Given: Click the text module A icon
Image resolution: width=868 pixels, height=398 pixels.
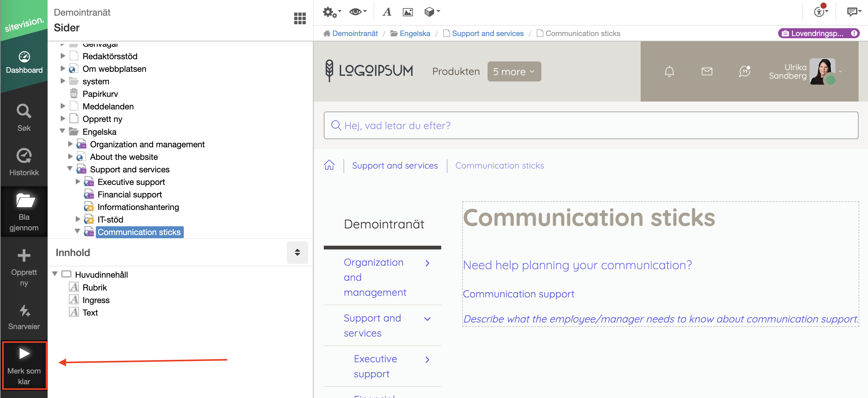Looking at the screenshot, I should click(387, 12).
